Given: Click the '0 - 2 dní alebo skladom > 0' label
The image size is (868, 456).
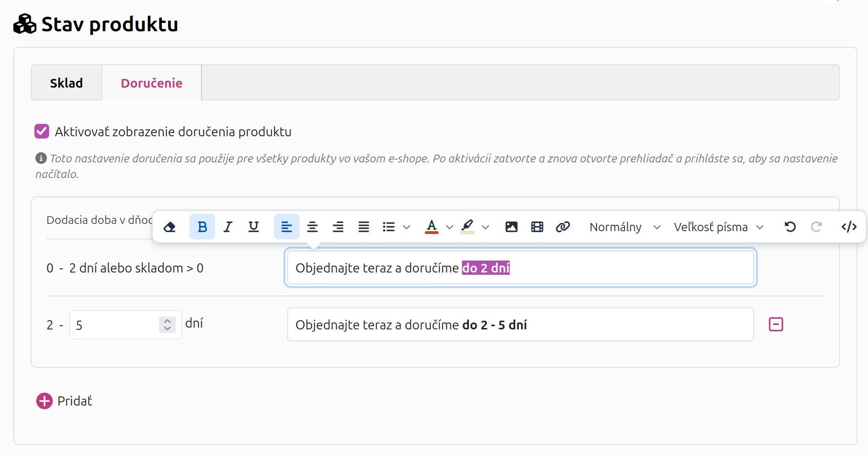Looking at the screenshot, I should (x=125, y=268).
